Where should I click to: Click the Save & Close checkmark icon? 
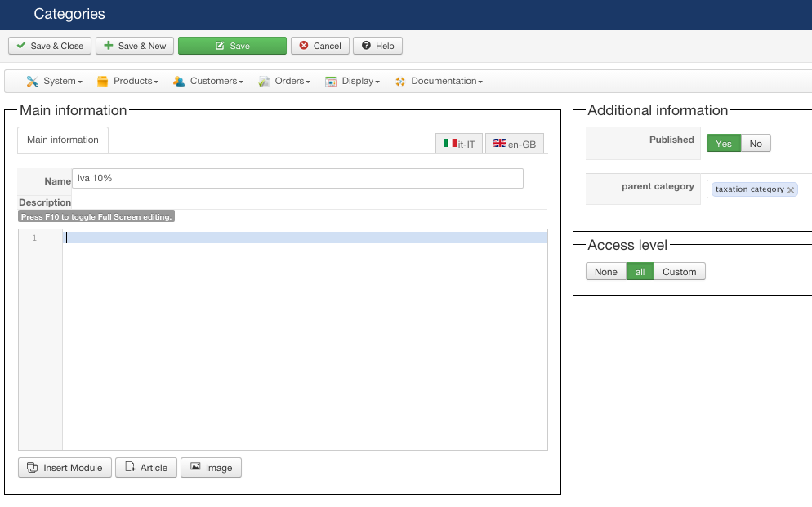pyautogui.click(x=21, y=46)
